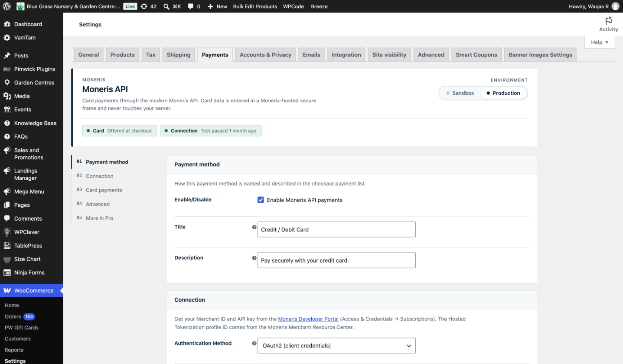This screenshot has height=364, width=623.
Task: Open the Accounts & Privacy tab
Action: [265, 55]
